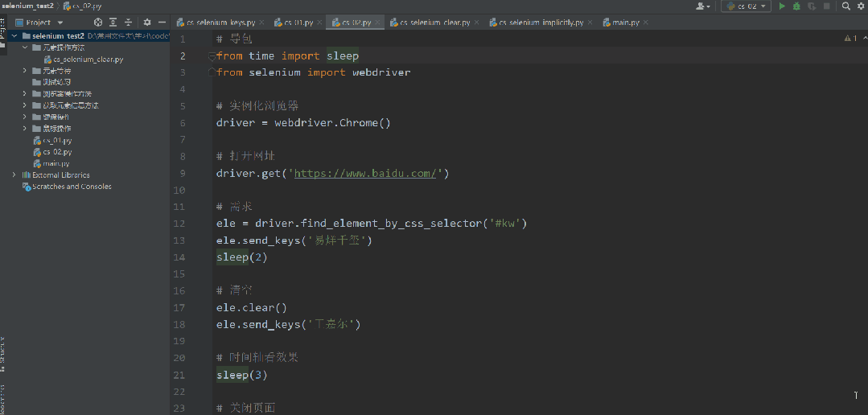Close the main.py editor tab
The height and width of the screenshot is (415, 868).
645,23
